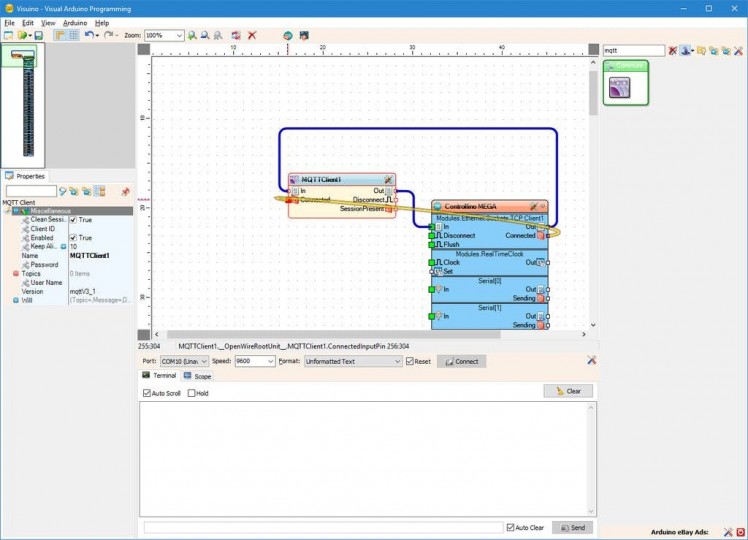Click the red X delete icon in toolbar
748x540 pixels.
252,35
